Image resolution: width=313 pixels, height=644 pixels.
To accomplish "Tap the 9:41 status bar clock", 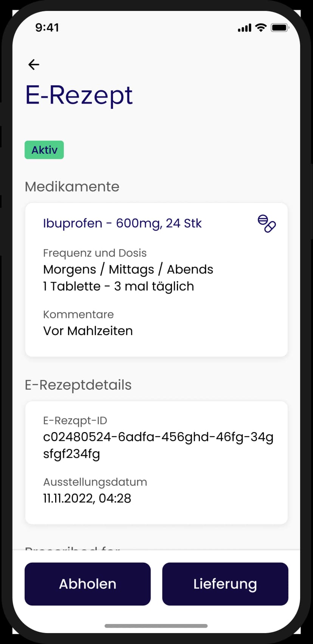I will click(47, 28).
